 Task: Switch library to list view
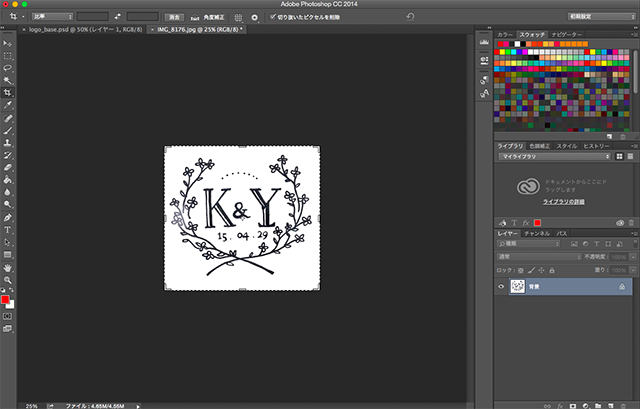click(630, 156)
